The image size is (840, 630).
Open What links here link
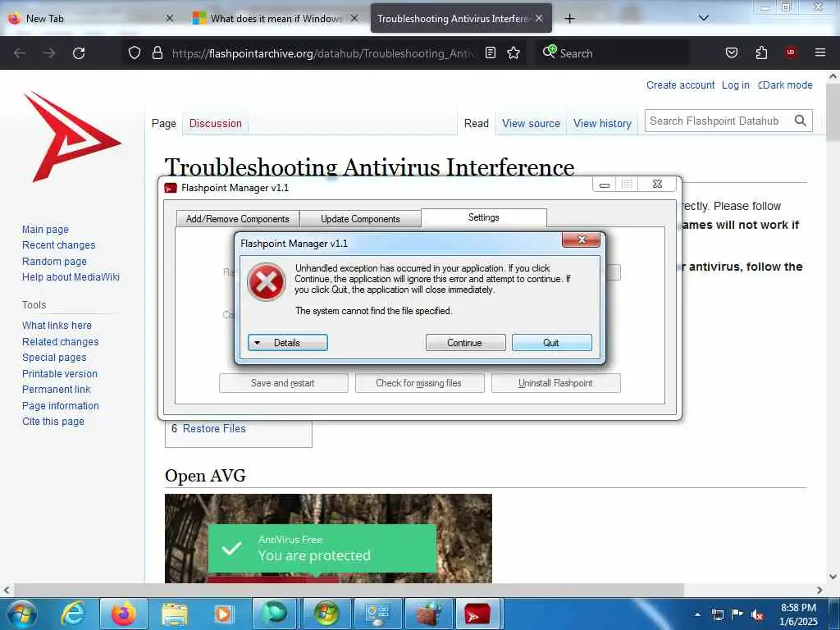tap(57, 325)
